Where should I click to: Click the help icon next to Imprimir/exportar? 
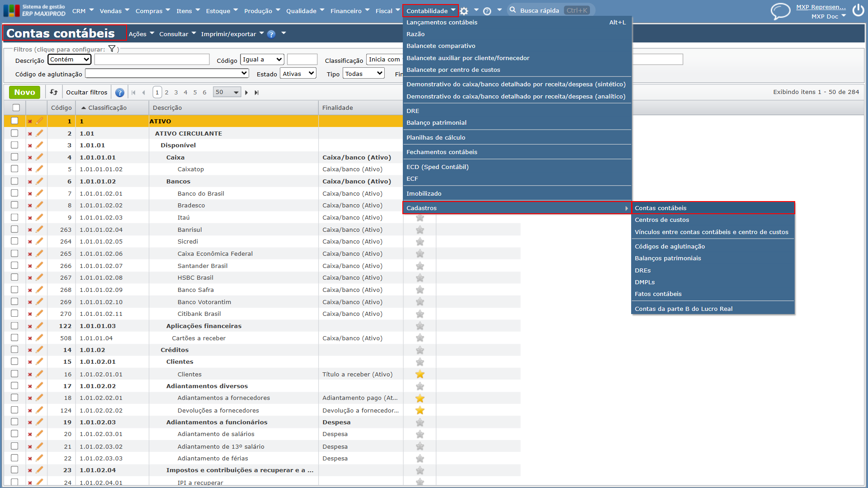pyautogui.click(x=271, y=34)
